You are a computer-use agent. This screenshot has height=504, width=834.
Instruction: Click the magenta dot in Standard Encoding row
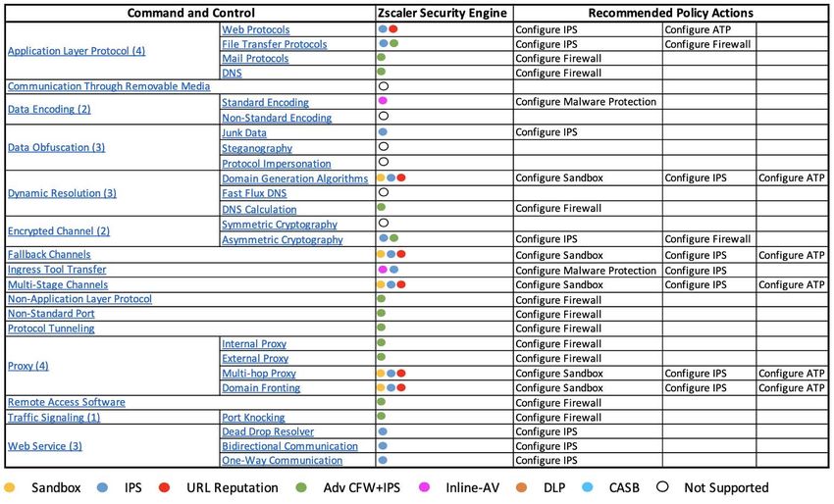(383, 100)
